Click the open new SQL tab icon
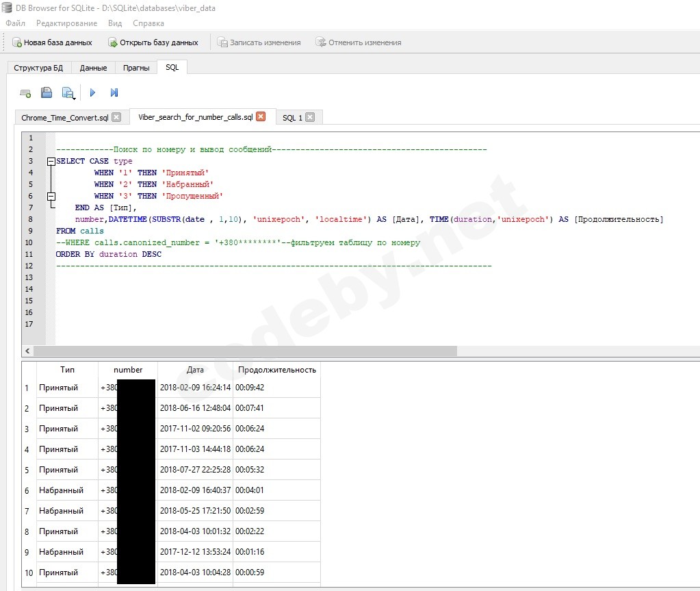The height and width of the screenshot is (591, 700). tap(25, 93)
